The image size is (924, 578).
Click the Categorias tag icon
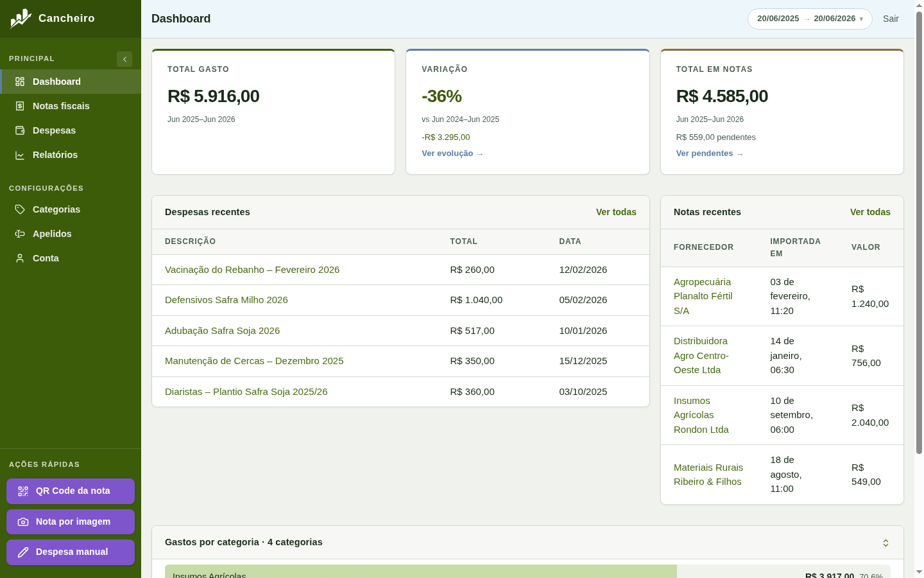(20, 209)
